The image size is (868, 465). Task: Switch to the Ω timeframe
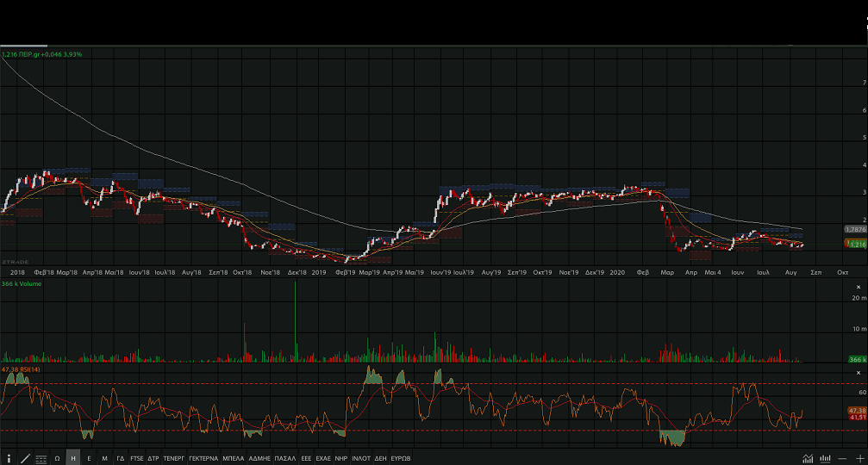click(x=57, y=458)
